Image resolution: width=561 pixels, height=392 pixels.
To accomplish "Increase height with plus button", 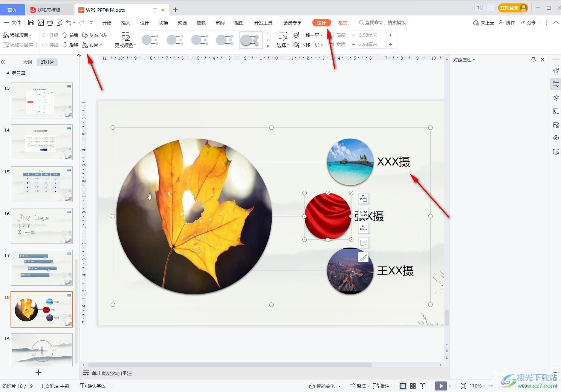I will (x=391, y=35).
